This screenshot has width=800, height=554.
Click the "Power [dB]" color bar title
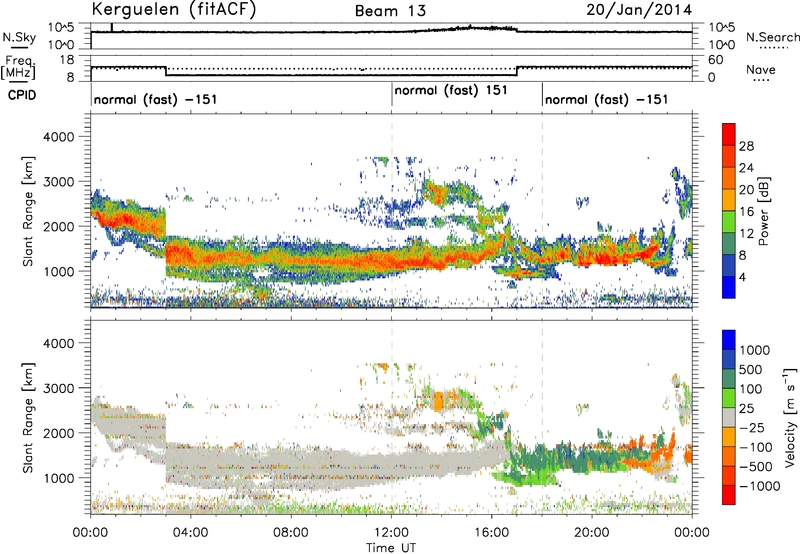[x=763, y=211]
